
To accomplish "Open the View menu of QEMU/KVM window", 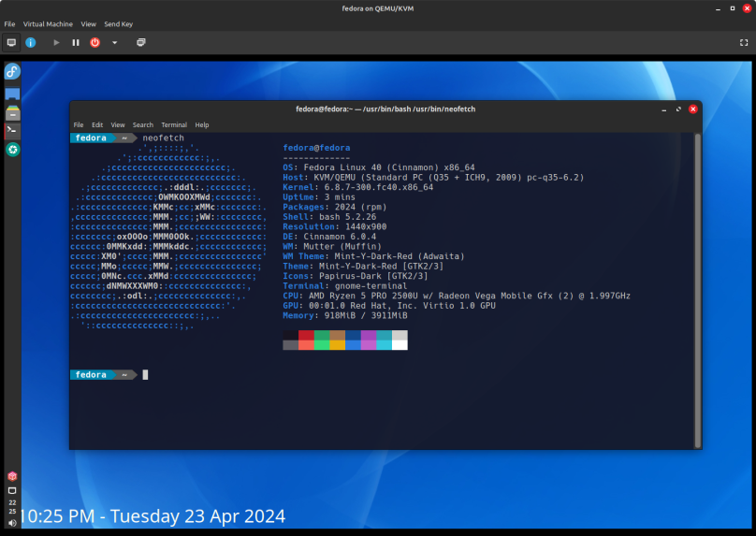I will click(88, 24).
